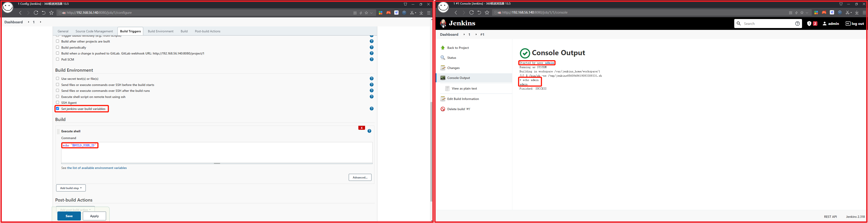Select Build Triggers tab
The image size is (868, 223).
(130, 31)
